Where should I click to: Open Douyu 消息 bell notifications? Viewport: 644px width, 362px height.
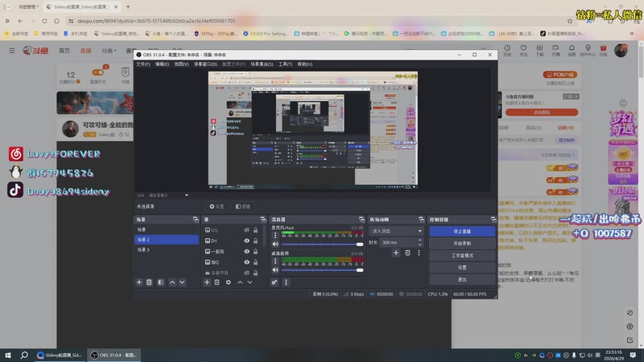pos(572,50)
